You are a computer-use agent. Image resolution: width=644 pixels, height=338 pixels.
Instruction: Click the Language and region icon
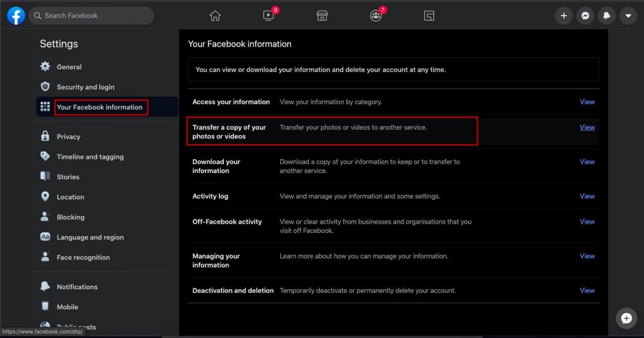tap(45, 237)
